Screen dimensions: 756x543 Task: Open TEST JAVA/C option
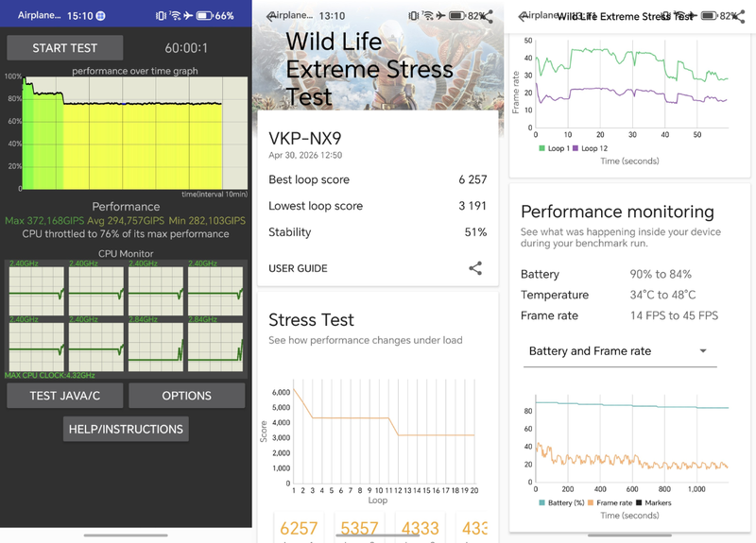[x=64, y=396]
